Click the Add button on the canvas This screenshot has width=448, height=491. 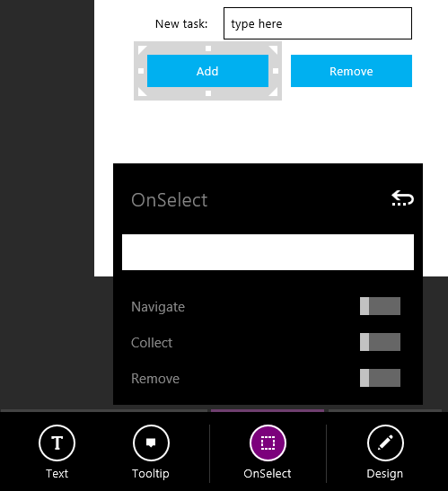pos(207,71)
